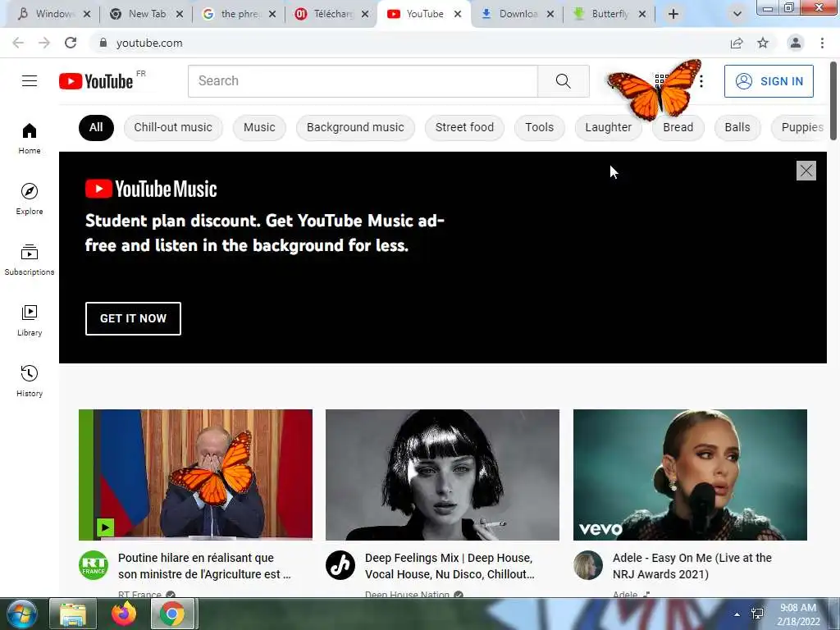Select the Balls chip

pos(737,127)
